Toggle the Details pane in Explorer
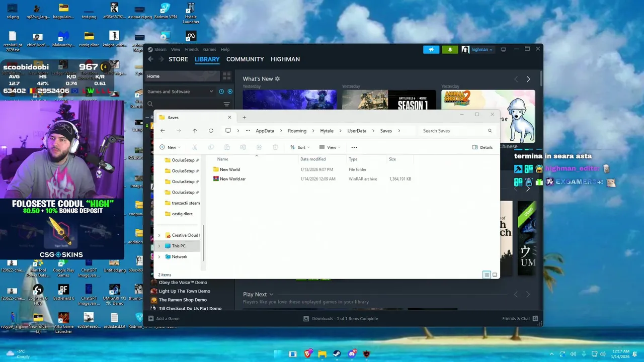Screen dimensions: 644x362 coord(482,147)
